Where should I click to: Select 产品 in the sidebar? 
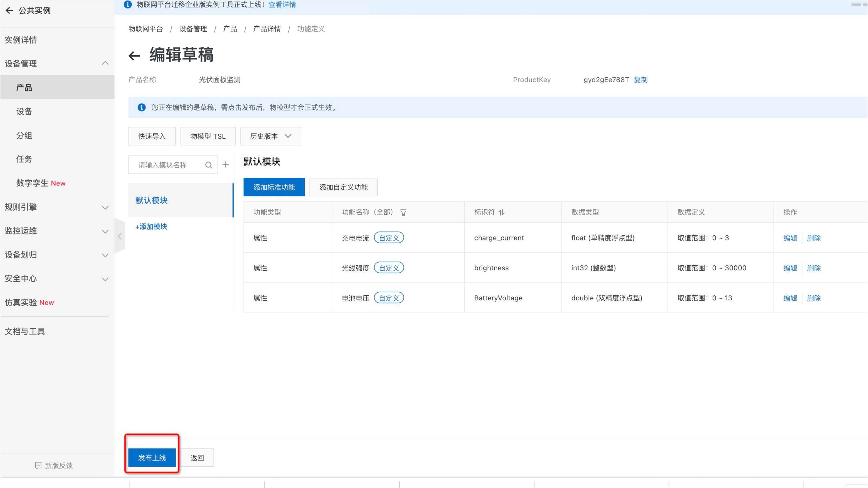click(57, 87)
